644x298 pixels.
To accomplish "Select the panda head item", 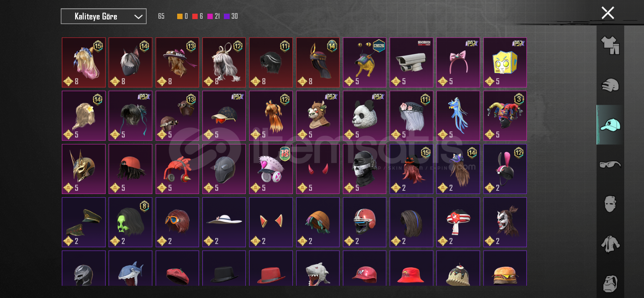I will click(364, 116).
